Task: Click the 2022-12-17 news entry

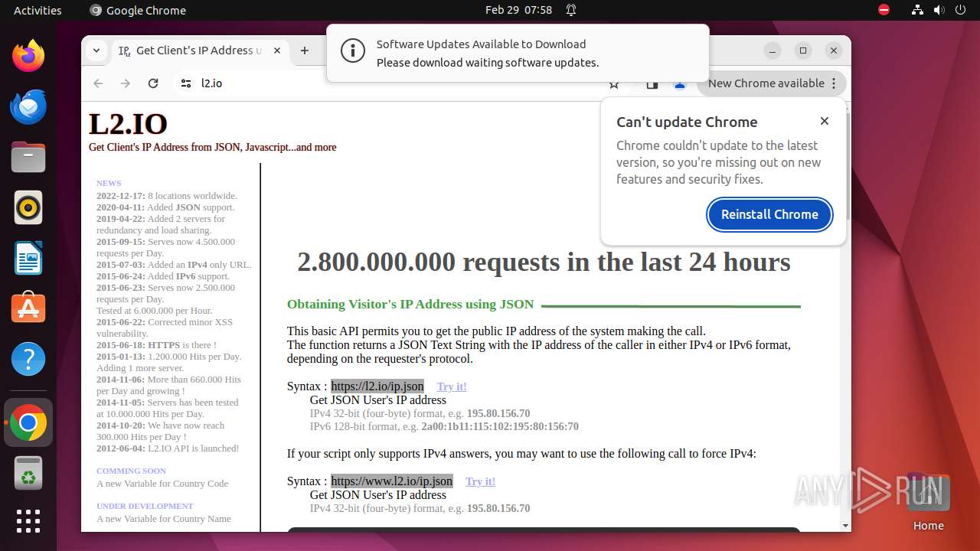Action: [x=167, y=196]
